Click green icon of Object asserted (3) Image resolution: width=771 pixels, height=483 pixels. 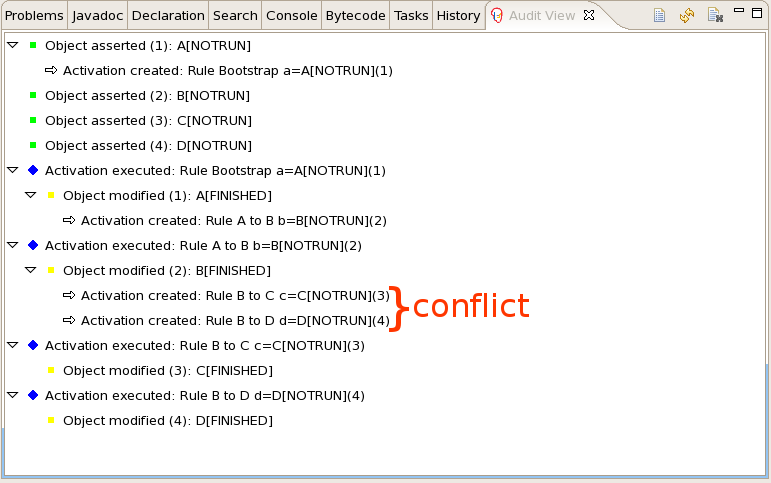(33, 120)
